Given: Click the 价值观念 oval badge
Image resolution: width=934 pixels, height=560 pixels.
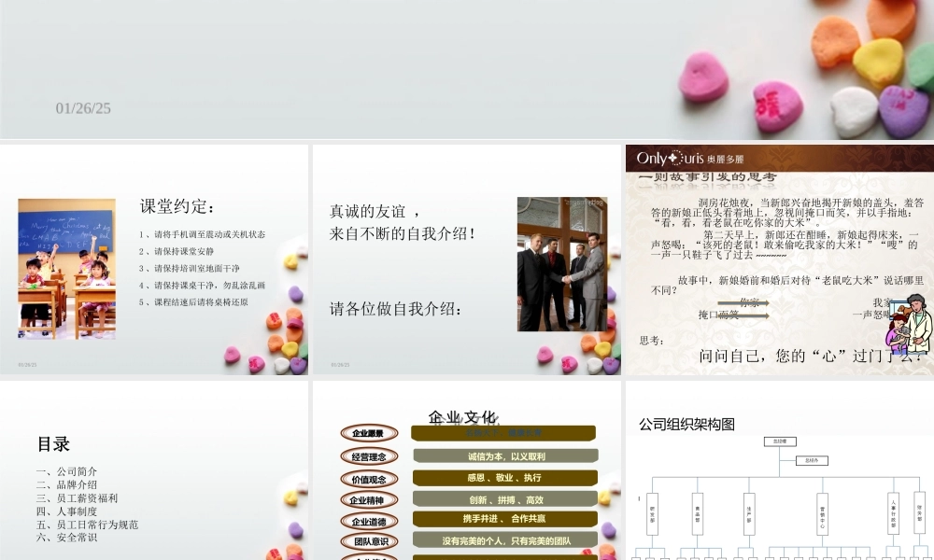Looking at the screenshot, I should click(371, 479).
